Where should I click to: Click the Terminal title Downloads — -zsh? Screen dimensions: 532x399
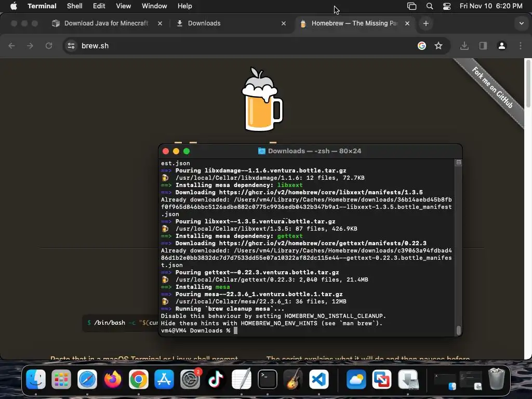(314, 151)
